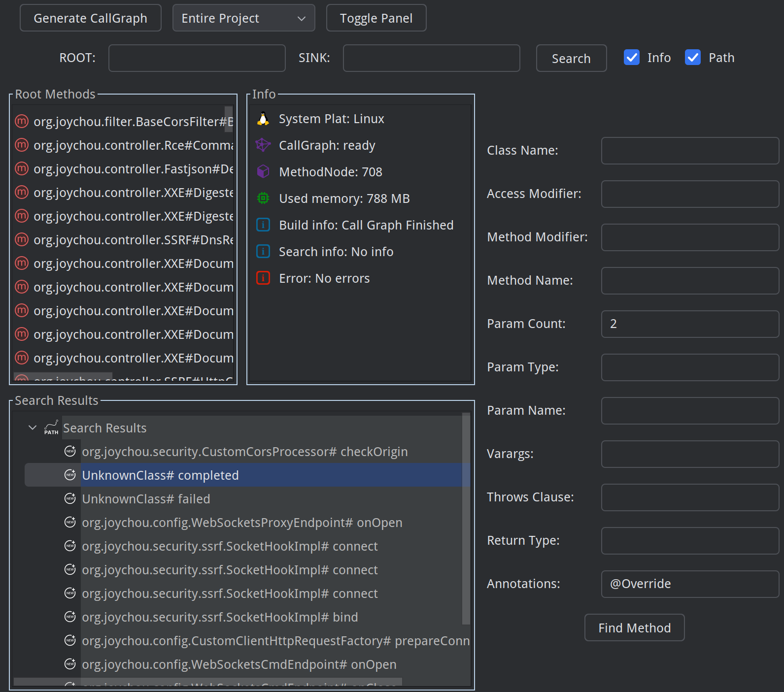This screenshot has width=784, height=692.
Task: Select org.joychou.controller.Rce root method
Action: (123, 145)
